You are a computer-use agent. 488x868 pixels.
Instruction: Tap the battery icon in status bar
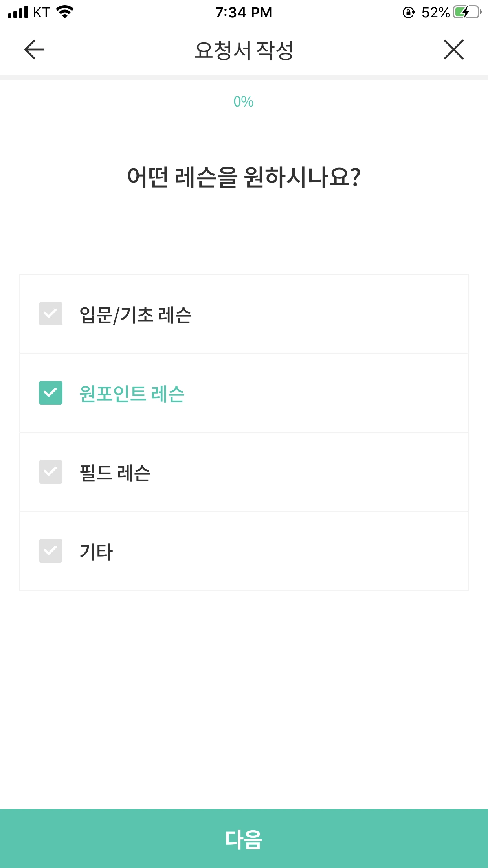coord(467,12)
